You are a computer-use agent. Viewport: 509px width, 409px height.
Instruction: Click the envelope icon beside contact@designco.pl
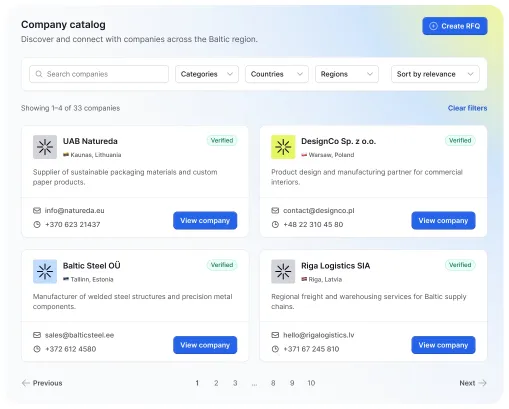(x=275, y=211)
